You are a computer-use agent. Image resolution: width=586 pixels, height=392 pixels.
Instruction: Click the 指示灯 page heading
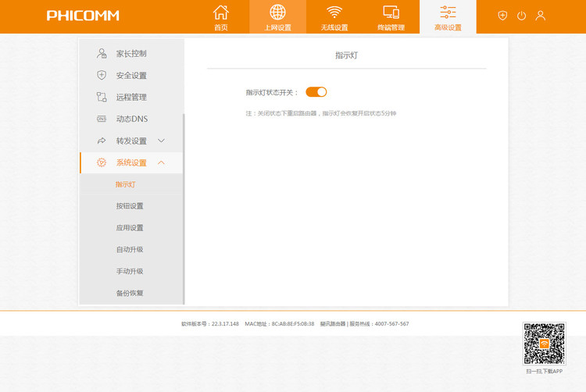pos(346,55)
